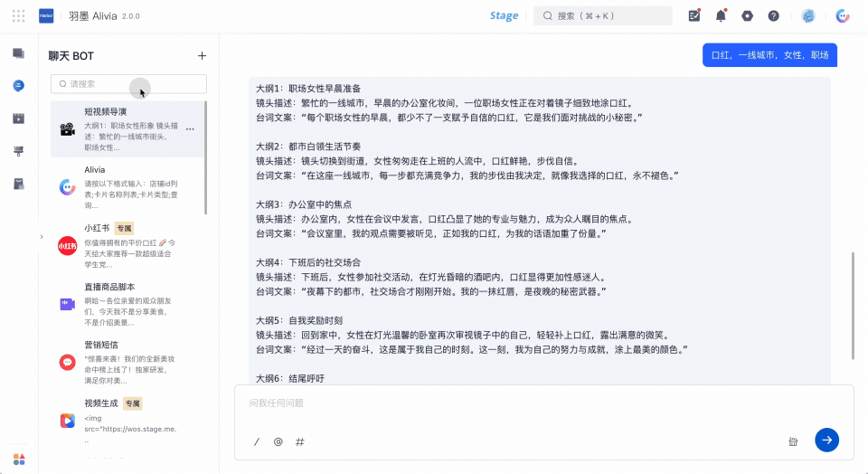Click the send arrow button

point(826,440)
